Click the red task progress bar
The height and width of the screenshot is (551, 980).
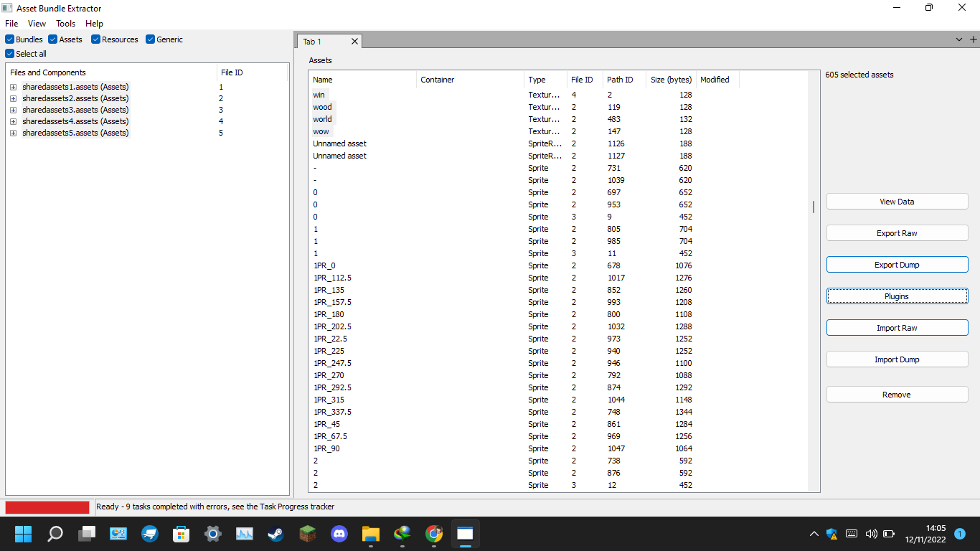pos(47,507)
